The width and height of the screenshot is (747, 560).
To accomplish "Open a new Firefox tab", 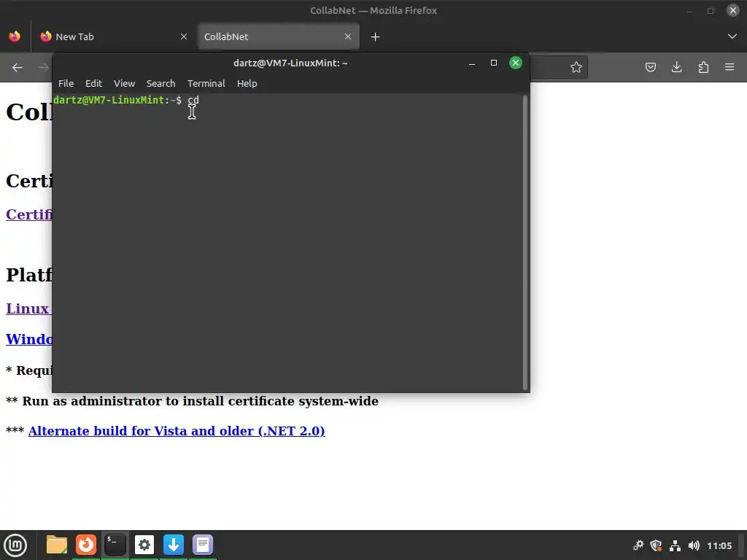I will pos(375,36).
